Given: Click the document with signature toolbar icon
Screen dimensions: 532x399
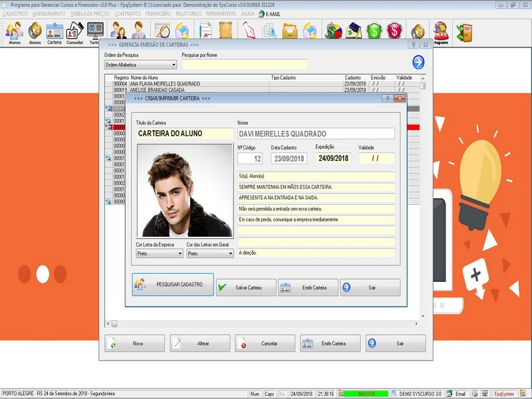Looking at the screenshot, I should [x=205, y=30].
